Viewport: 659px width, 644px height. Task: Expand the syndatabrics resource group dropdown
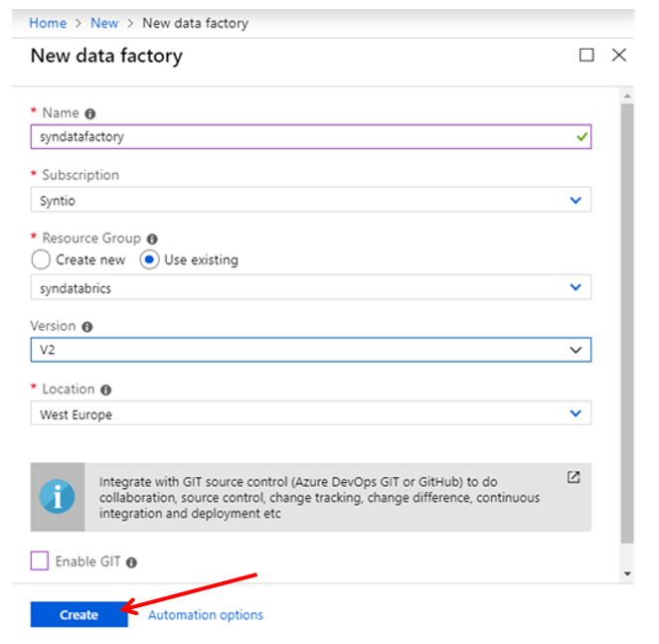310,287
